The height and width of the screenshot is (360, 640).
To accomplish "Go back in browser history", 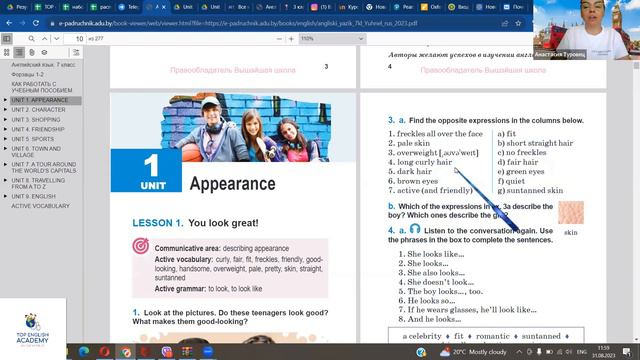I will click(x=9, y=23).
